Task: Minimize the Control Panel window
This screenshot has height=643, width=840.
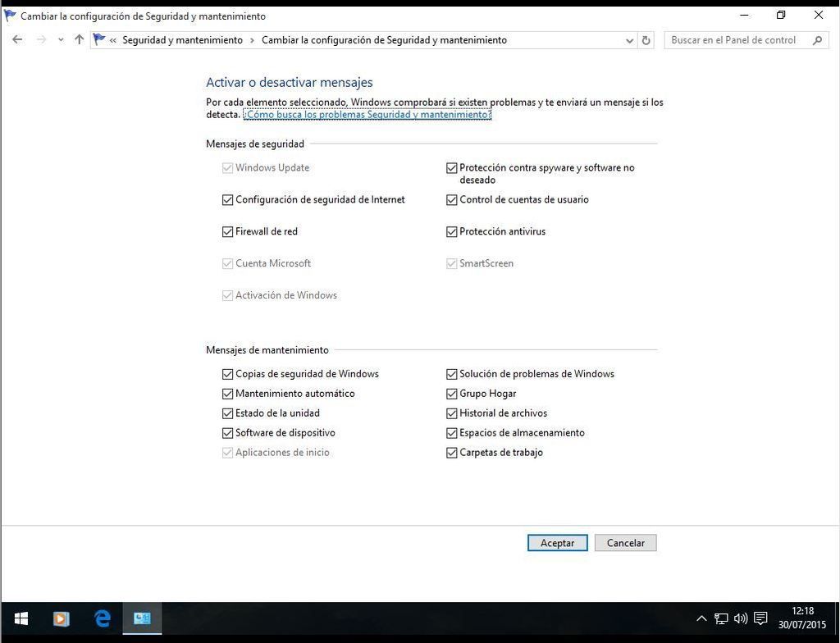Action: (744, 15)
